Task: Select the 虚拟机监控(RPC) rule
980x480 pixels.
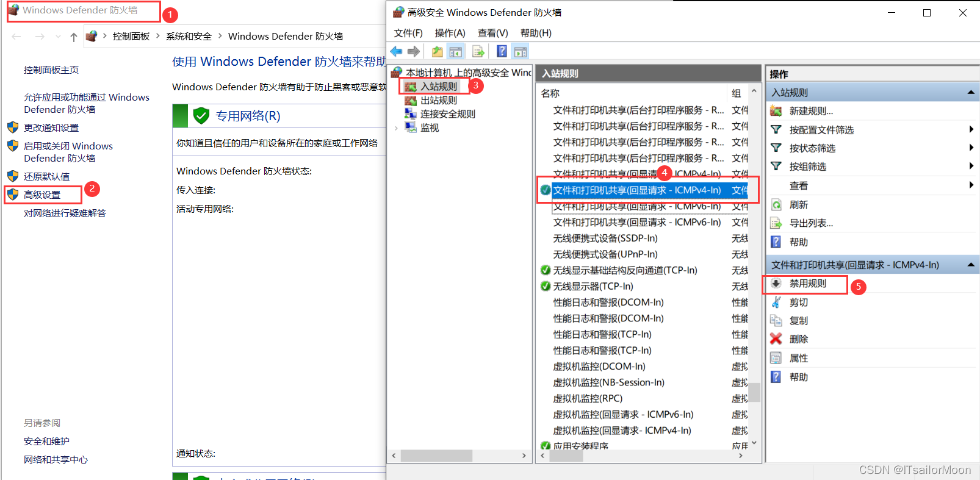Action: coord(588,398)
